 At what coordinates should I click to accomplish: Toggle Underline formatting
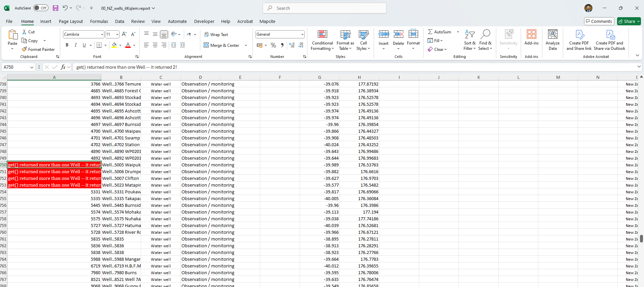tap(84, 45)
